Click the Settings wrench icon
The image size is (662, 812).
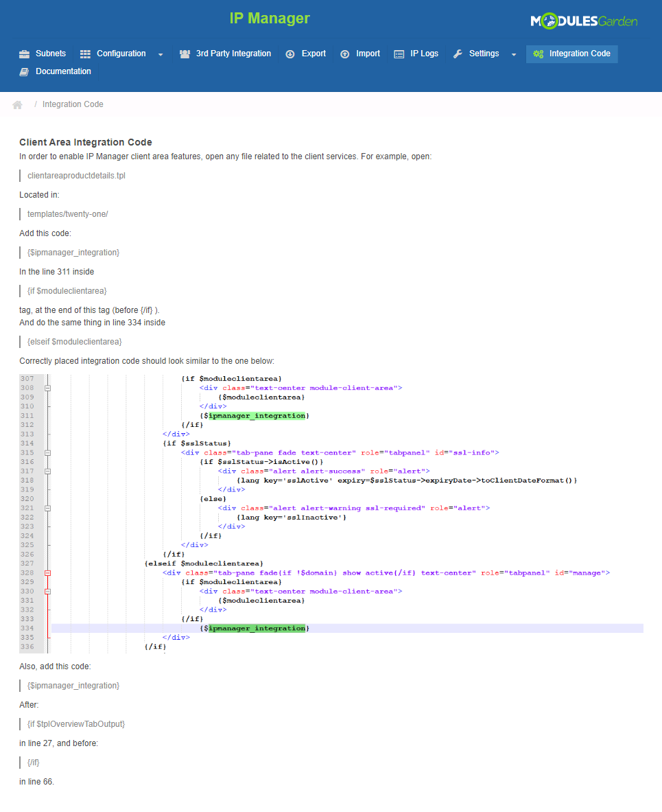coord(458,54)
